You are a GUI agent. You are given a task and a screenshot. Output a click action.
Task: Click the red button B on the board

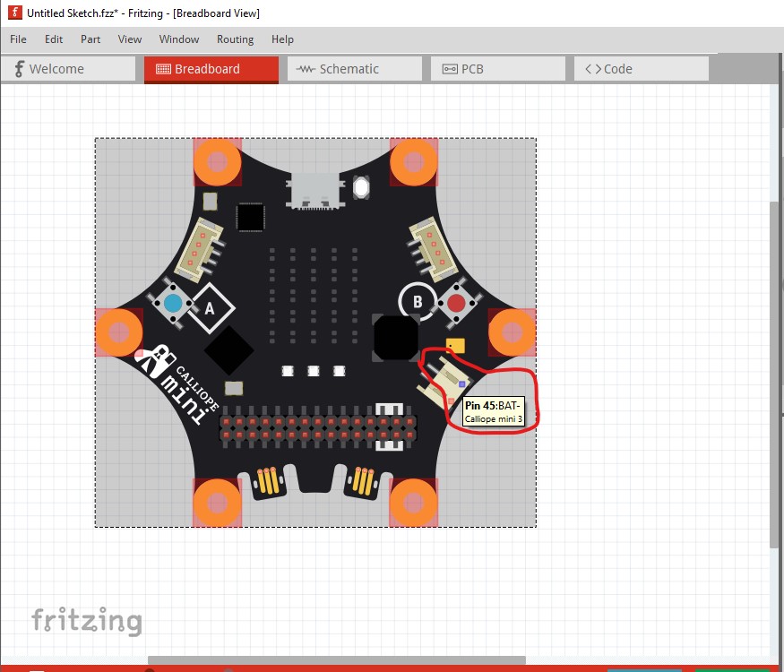point(456,303)
